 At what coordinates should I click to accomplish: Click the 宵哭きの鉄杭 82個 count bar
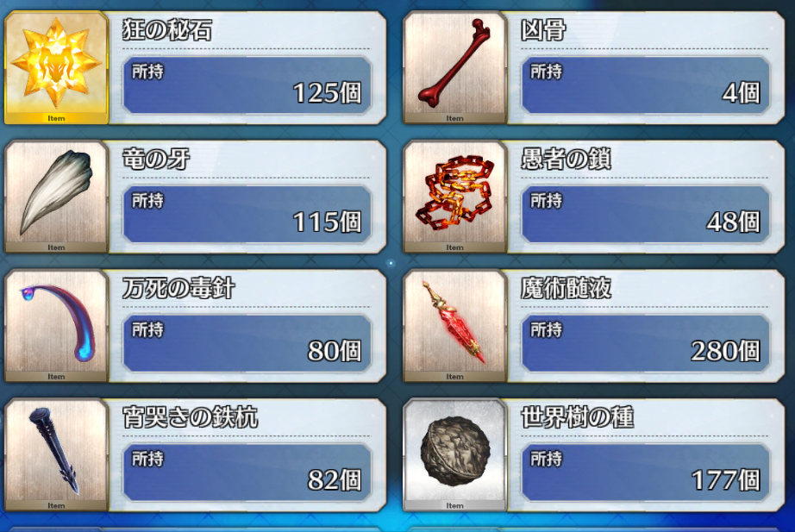click(x=247, y=473)
